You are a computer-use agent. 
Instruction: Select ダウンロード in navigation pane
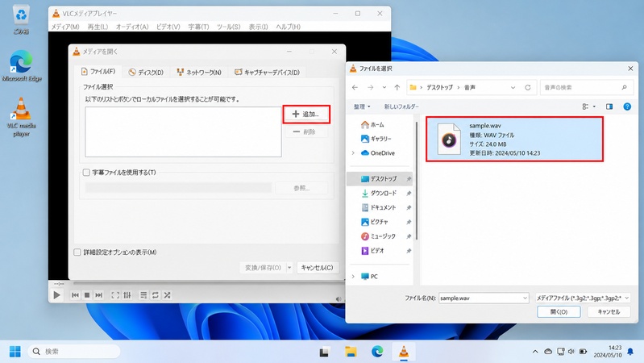coord(379,194)
